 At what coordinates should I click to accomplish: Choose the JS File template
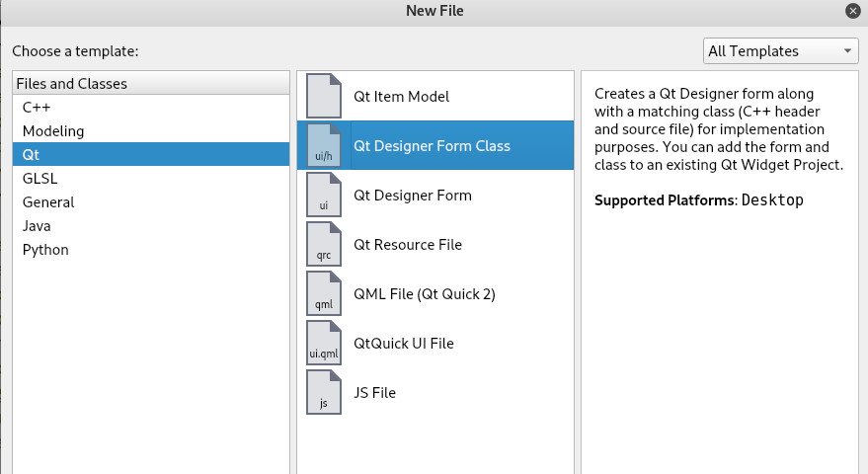click(x=435, y=392)
